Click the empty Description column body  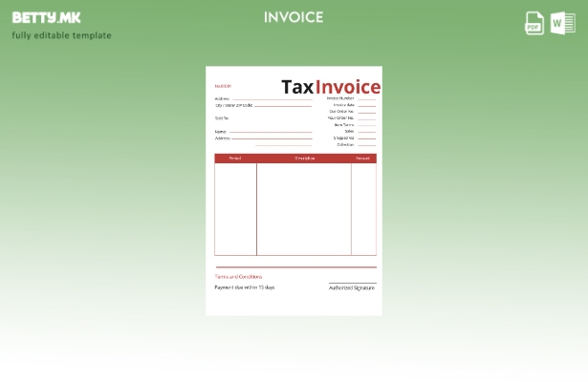(304, 210)
